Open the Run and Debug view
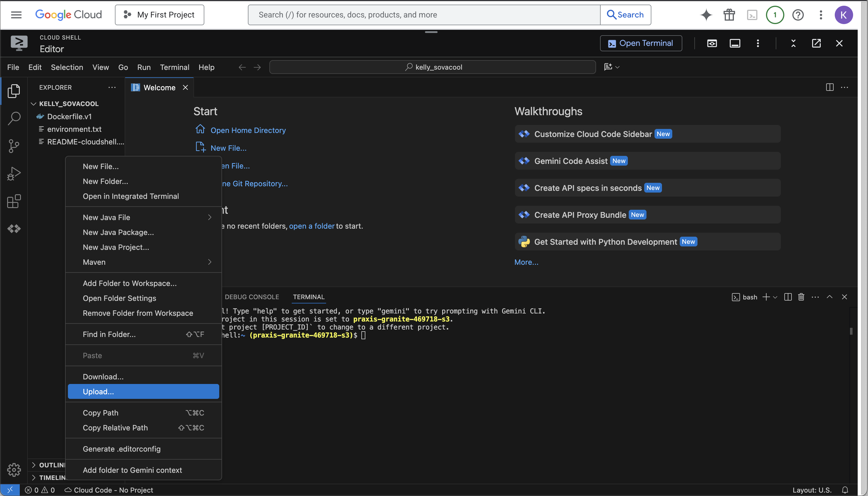This screenshot has width=868, height=496. (14, 173)
